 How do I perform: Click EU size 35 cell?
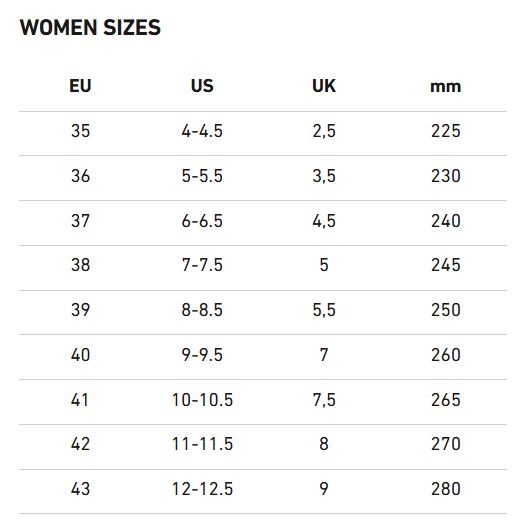(80, 131)
